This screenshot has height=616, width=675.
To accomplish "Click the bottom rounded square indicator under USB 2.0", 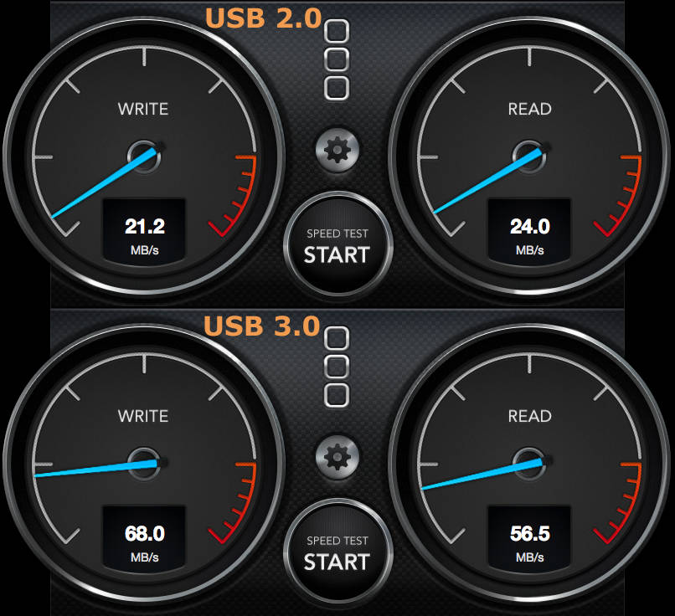I will coord(336,88).
